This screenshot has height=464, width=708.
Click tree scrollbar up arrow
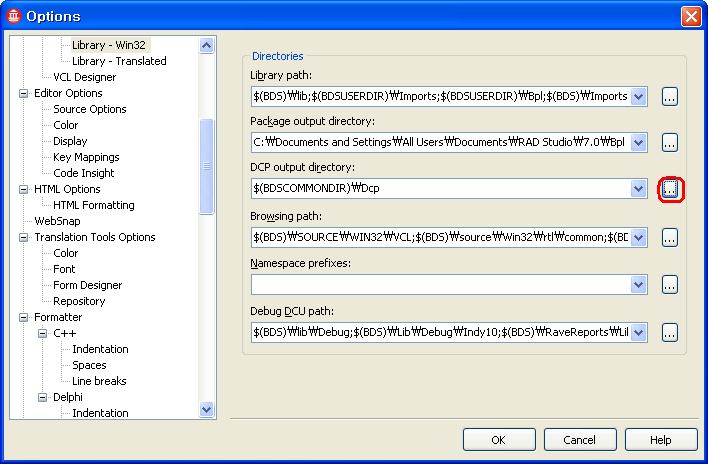(206, 45)
